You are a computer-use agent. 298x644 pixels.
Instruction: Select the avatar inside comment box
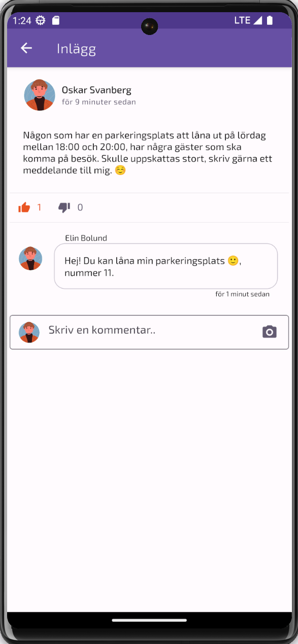[29, 332]
